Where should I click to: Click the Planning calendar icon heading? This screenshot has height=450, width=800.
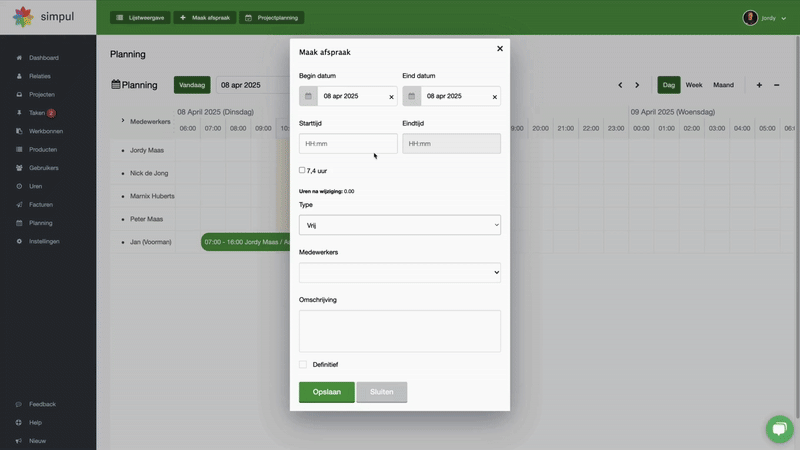tap(116, 84)
